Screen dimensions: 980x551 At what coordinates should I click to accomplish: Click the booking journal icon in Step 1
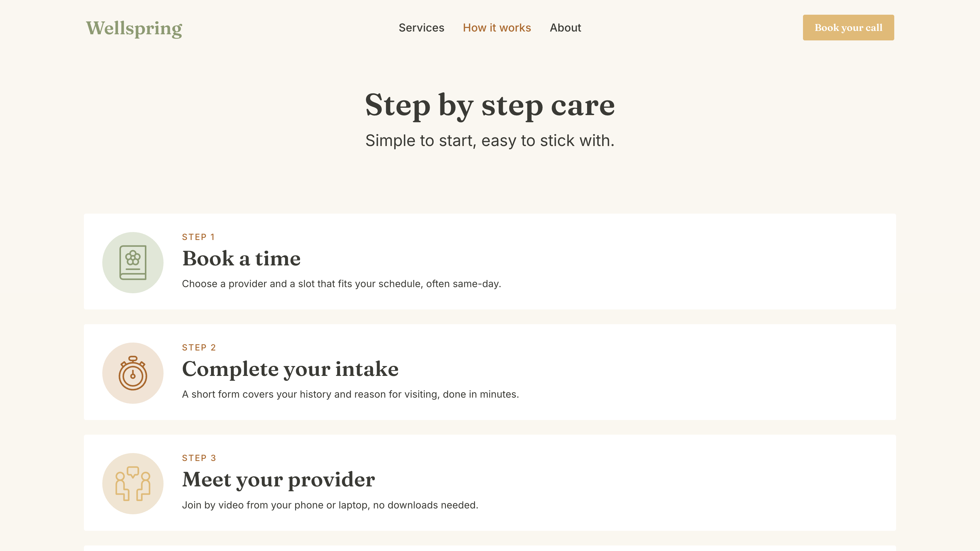(133, 262)
